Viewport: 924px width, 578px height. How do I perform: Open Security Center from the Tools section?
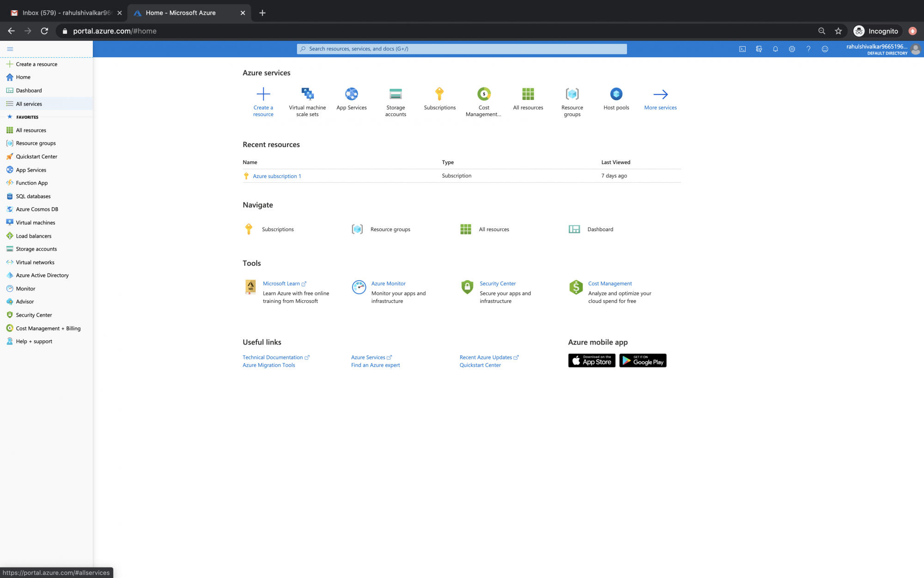pos(498,283)
